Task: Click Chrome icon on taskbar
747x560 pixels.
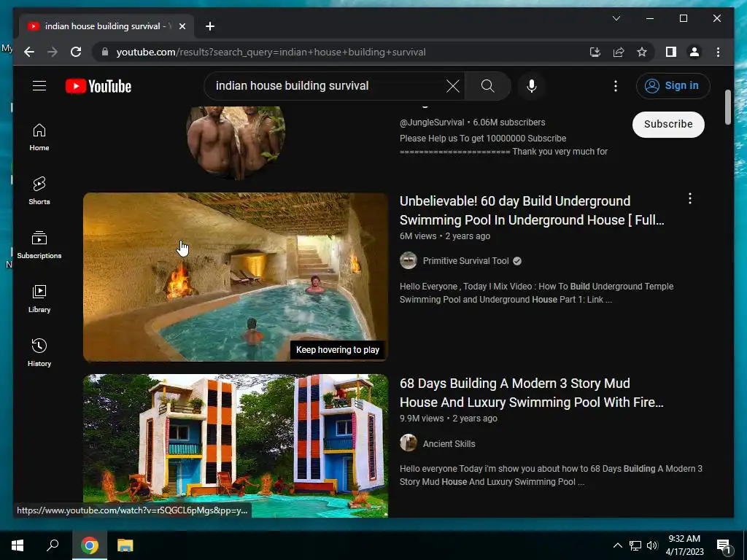Action: (x=89, y=545)
